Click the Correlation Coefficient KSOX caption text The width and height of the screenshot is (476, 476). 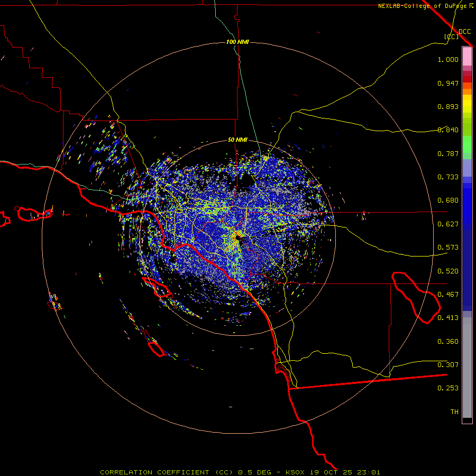pyautogui.click(x=240, y=472)
